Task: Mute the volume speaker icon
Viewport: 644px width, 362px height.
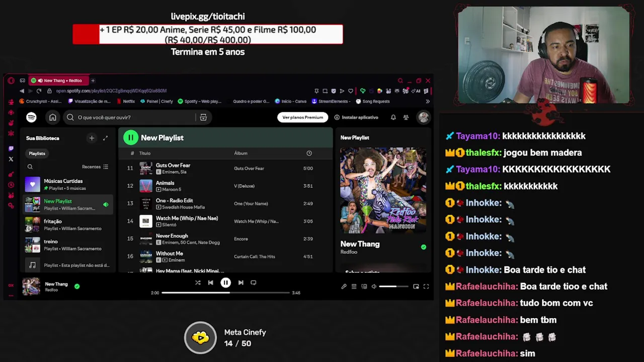Action: click(x=374, y=287)
